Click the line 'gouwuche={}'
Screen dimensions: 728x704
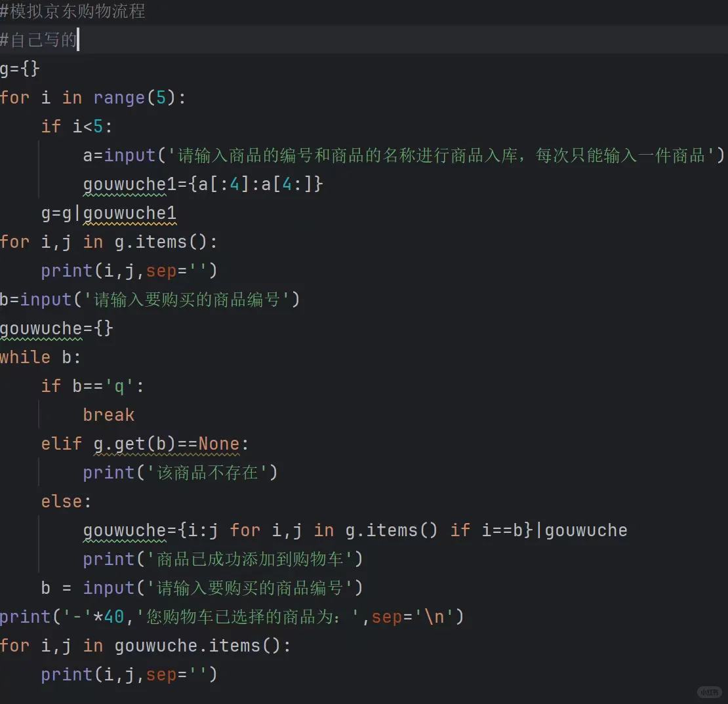[56, 328]
